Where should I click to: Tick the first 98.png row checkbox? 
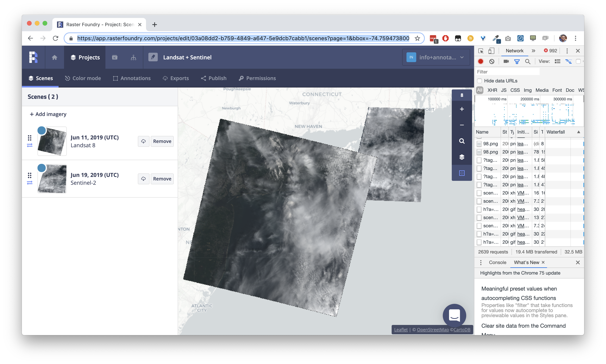tap(479, 144)
